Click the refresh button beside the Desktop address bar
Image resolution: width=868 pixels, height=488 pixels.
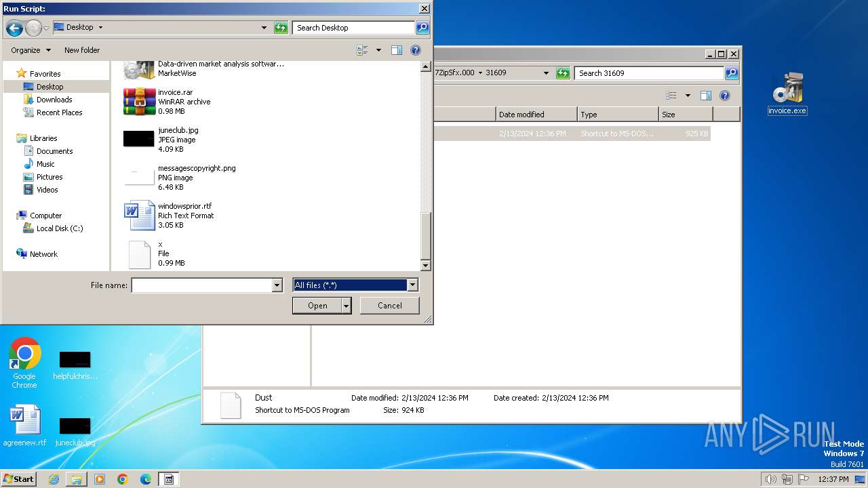(281, 28)
